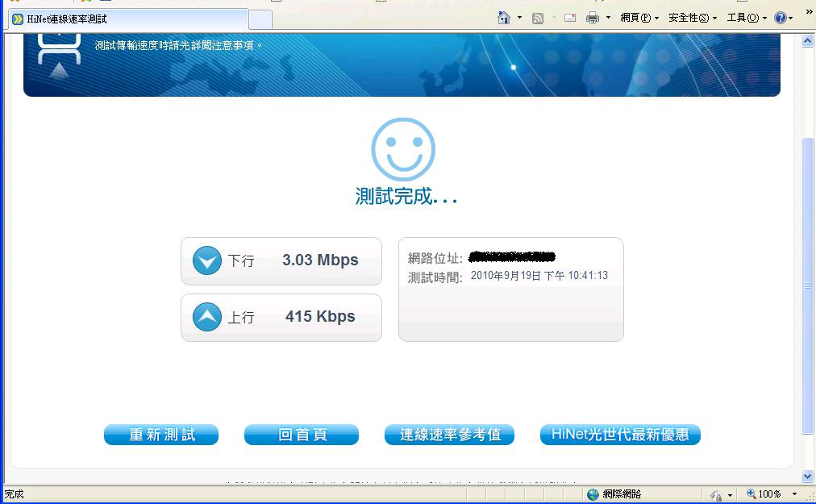The height and width of the screenshot is (504, 816).
Task: Expand the toolbar overflow chevron
Action: (x=810, y=11)
